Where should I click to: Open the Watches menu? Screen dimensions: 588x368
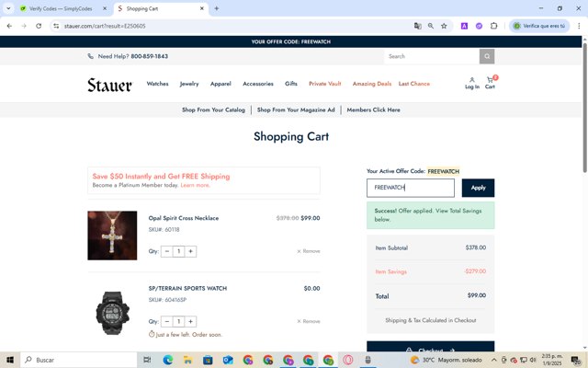pyautogui.click(x=157, y=84)
